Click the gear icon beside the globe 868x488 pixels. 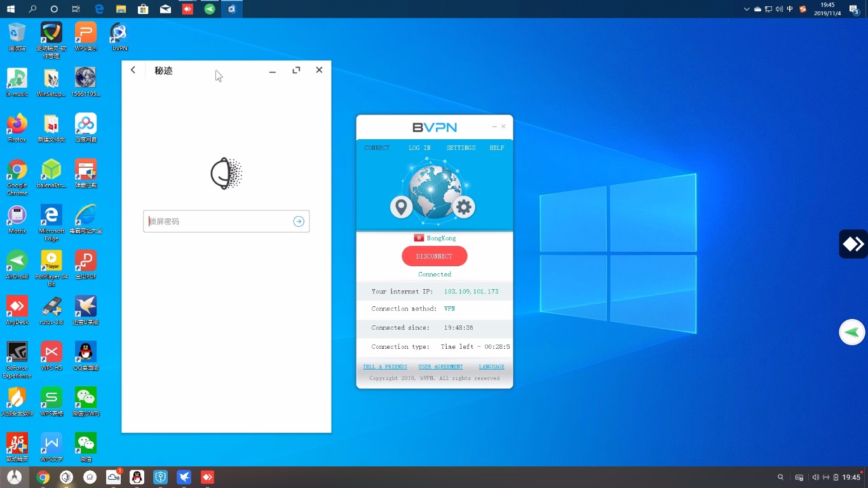(x=464, y=207)
